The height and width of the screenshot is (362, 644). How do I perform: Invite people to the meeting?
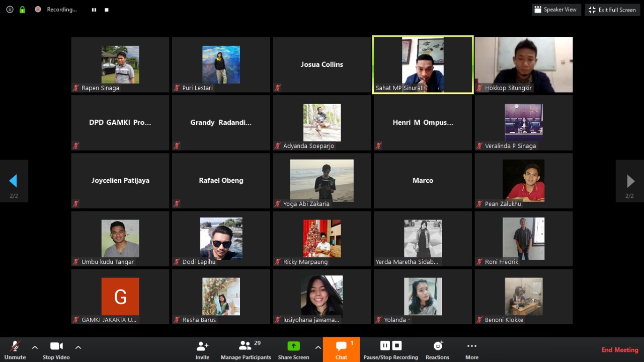pos(202,350)
